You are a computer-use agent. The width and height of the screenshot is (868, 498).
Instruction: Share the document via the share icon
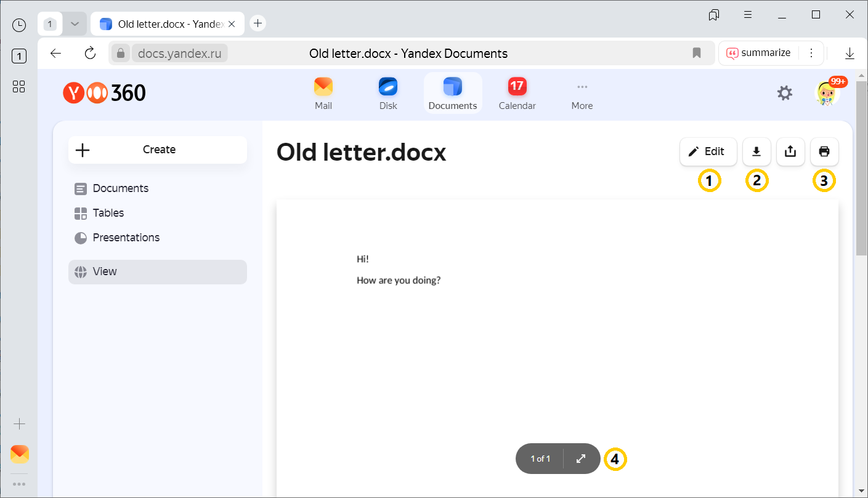pyautogui.click(x=790, y=151)
